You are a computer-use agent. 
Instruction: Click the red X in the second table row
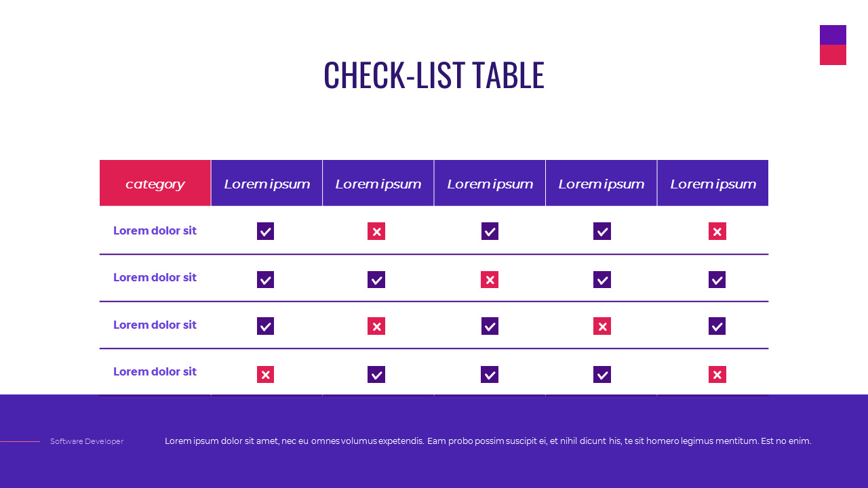tap(490, 279)
